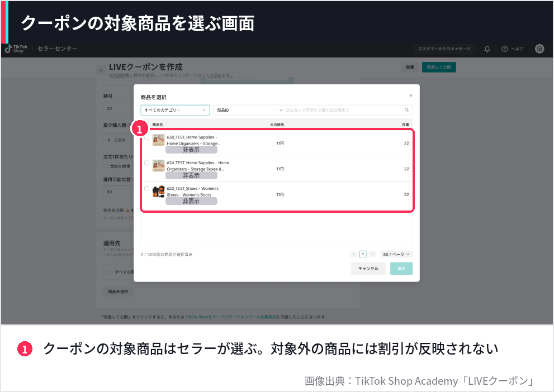The width and height of the screenshot is (554, 392).
Task: Close the 商品を選択 dialog
Action: 410,95
